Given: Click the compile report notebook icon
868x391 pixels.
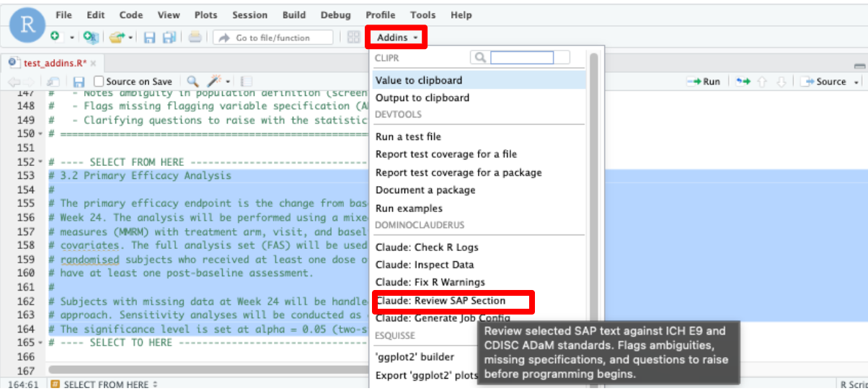Looking at the screenshot, I should click(x=247, y=82).
